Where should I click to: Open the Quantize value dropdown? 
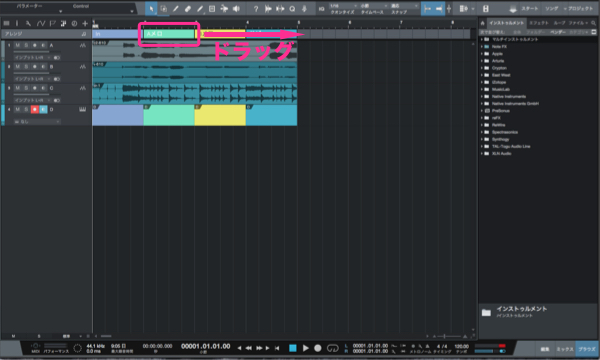(x=343, y=6)
